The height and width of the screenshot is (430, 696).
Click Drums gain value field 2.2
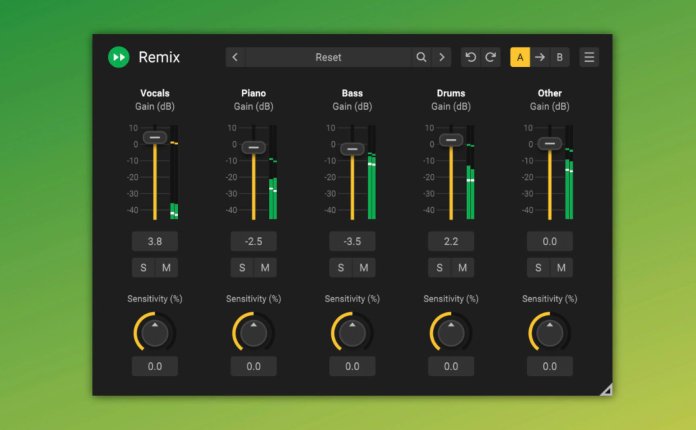(x=451, y=241)
